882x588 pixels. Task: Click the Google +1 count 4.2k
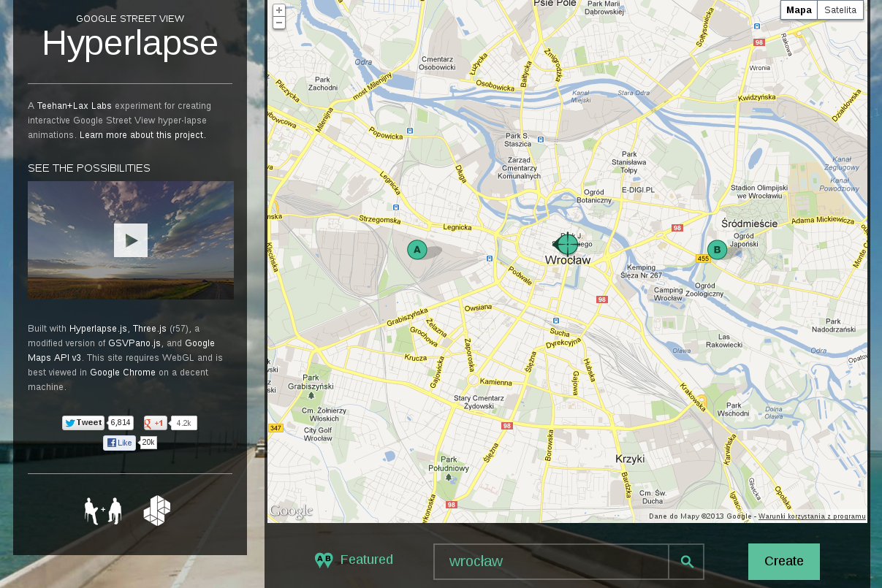tap(183, 423)
